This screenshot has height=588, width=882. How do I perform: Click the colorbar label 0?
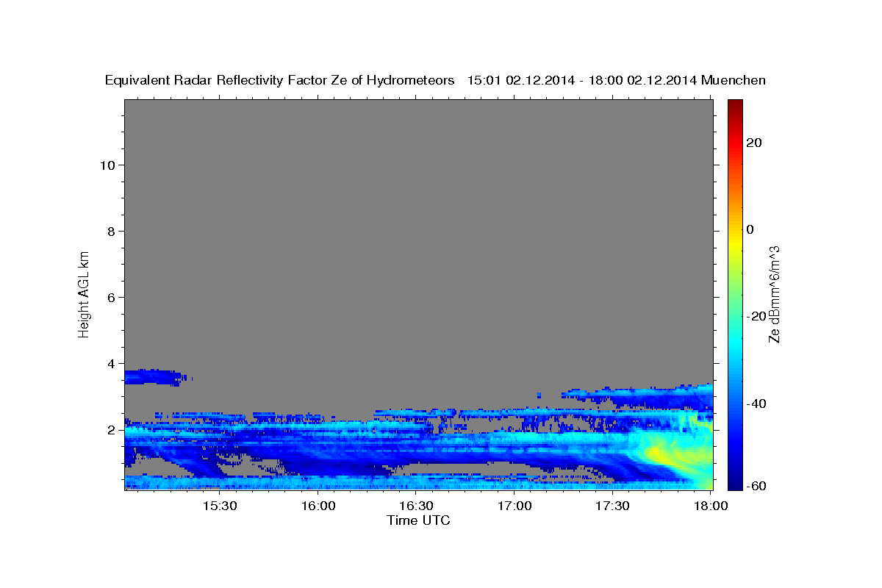(750, 229)
